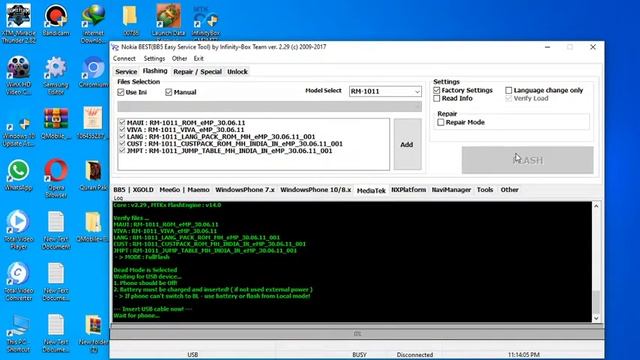Select the WindowsPhone 7.x tab

[x=245, y=190]
